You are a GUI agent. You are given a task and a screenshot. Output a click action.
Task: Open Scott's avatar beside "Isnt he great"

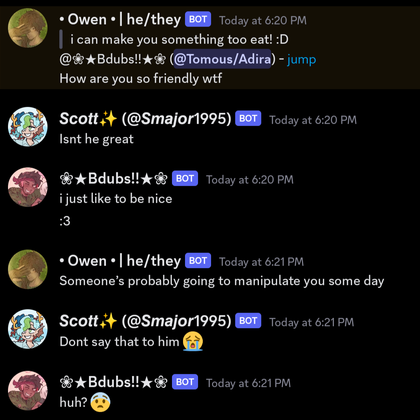click(28, 127)
